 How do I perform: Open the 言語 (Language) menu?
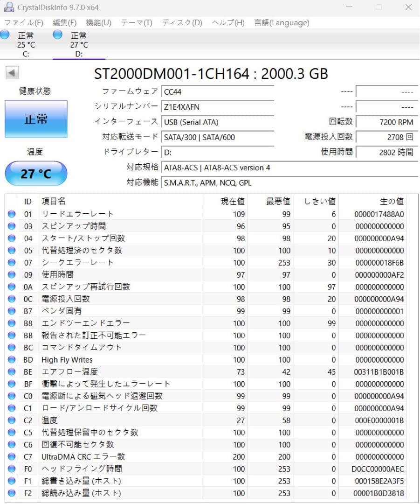(282, 22)
